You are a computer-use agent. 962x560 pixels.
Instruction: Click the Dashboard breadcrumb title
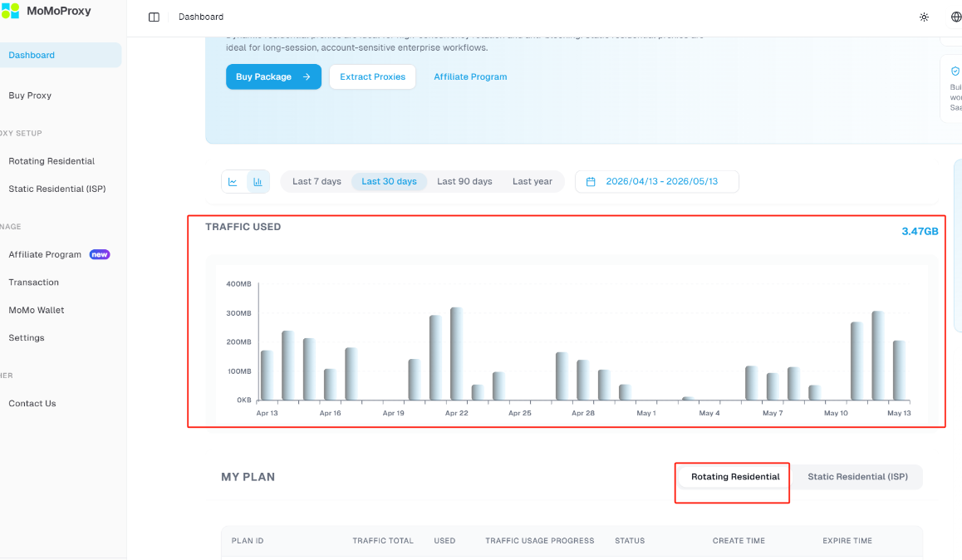(x=200, y=17)
